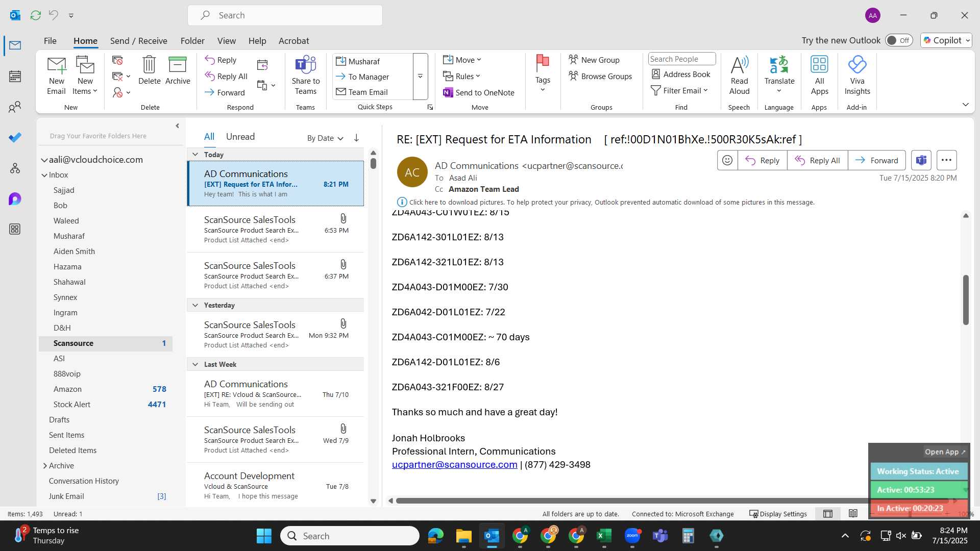Collapse the Yesterday message group
Screen dimensions: 980x551
(195, 305)
